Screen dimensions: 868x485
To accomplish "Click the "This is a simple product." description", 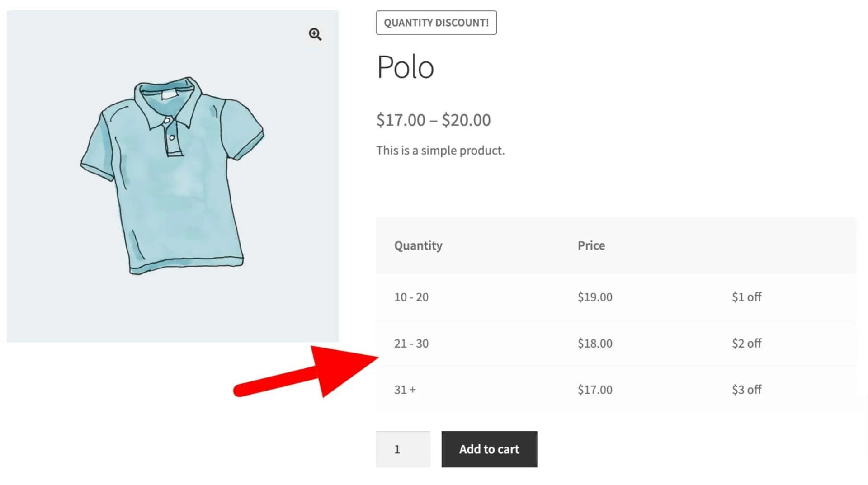I will [x=440, y=151].
